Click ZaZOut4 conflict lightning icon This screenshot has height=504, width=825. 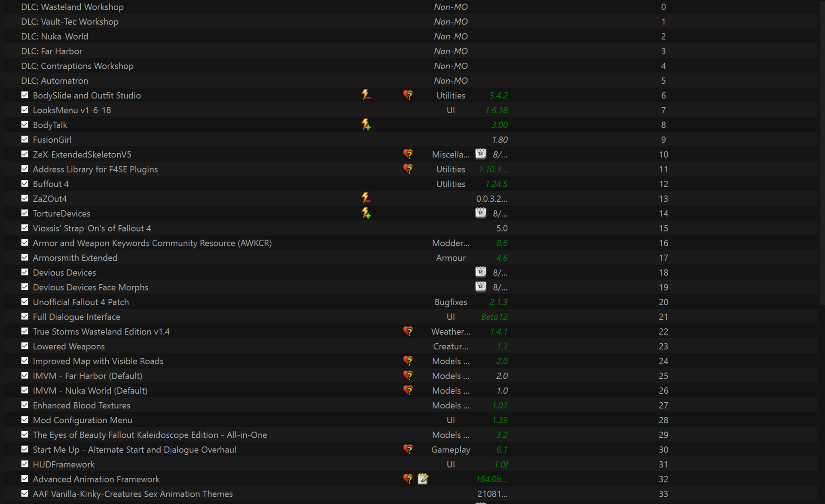[x=366, y=198]
